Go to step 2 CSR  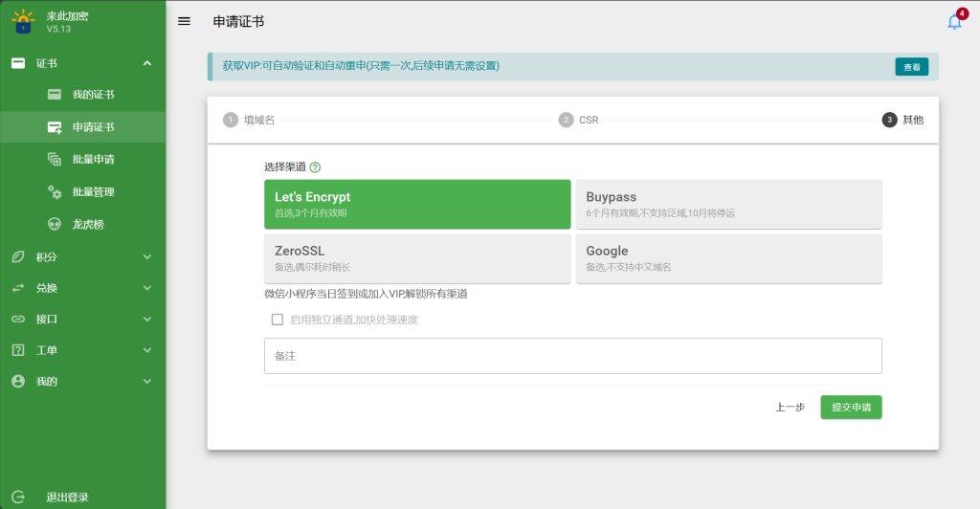579,120
